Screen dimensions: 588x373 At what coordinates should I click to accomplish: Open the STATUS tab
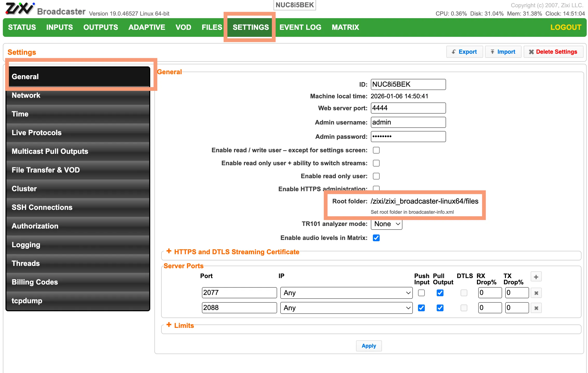click(x=22, y=27)
